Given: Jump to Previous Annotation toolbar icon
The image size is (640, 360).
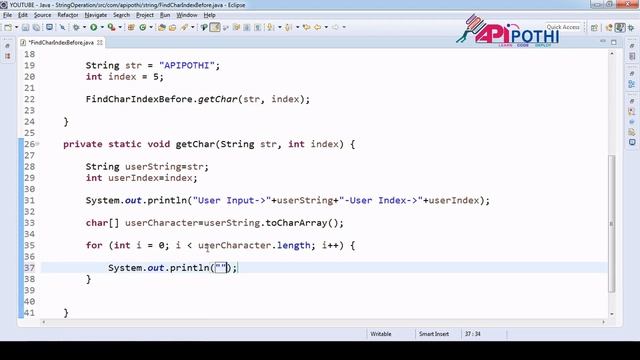Looking at the screenshot, I should tap(288, 27).
